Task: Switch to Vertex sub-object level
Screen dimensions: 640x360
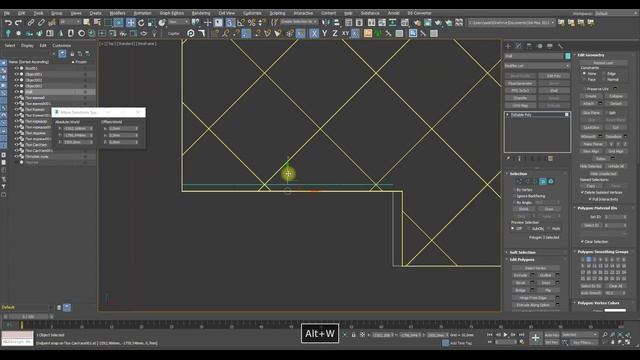Action: [519, 181]
